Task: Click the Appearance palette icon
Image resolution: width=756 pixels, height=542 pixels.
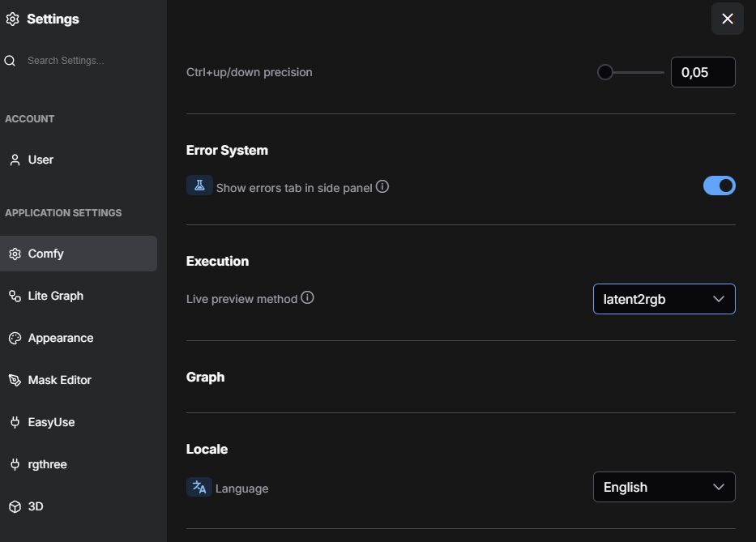Action: pos(15,338)
